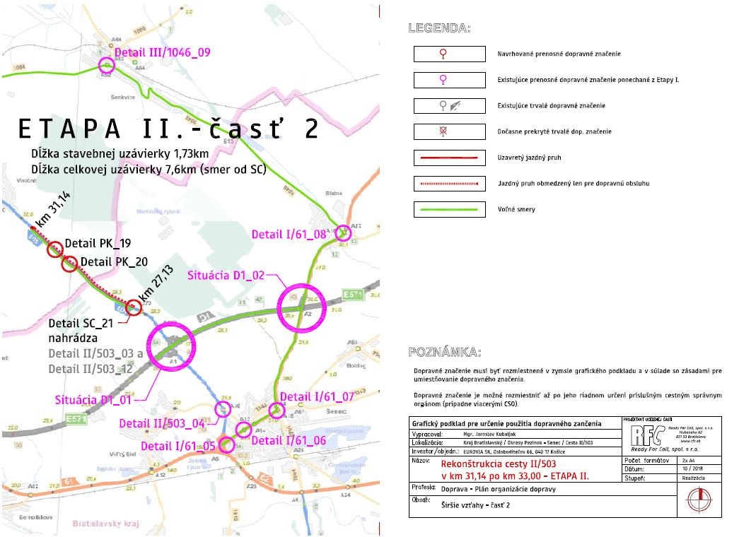Screen dimensions: 756x537
Task: Click the Detail I/61_07 circle marker
Action: pyautogui.click(x=277, y=410)
